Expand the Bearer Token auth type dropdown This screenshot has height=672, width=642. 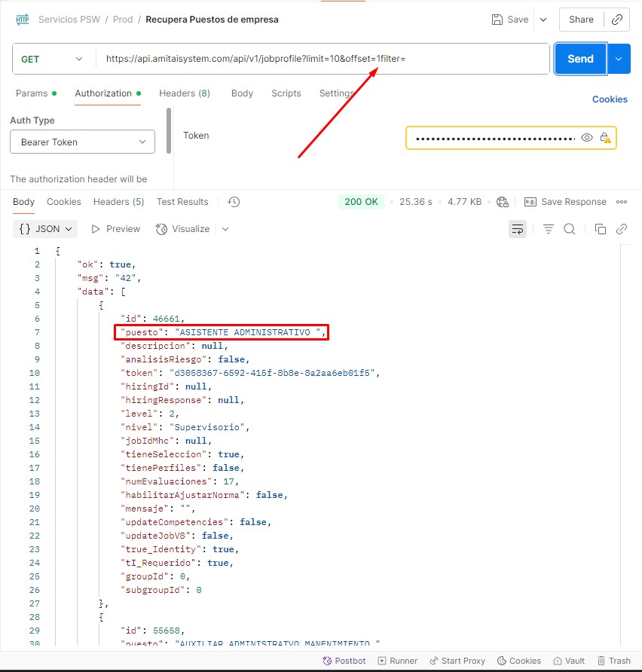point(82,142)
